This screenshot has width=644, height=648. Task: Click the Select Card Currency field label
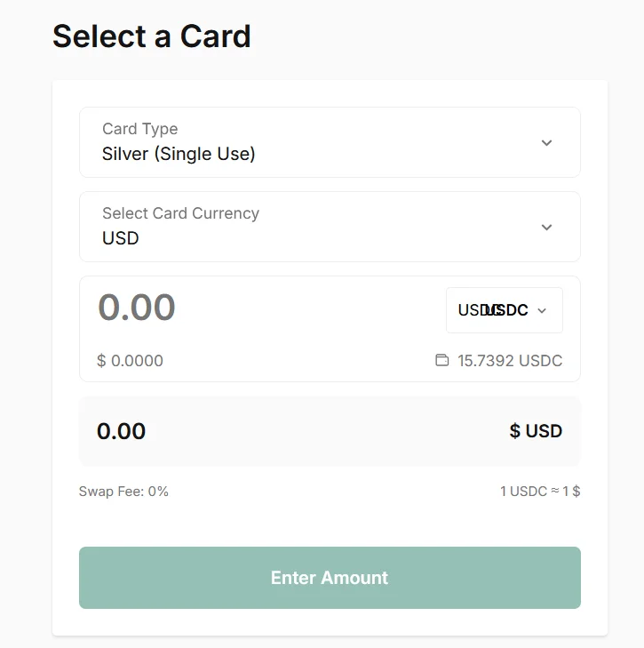click(x=180, y=213)
